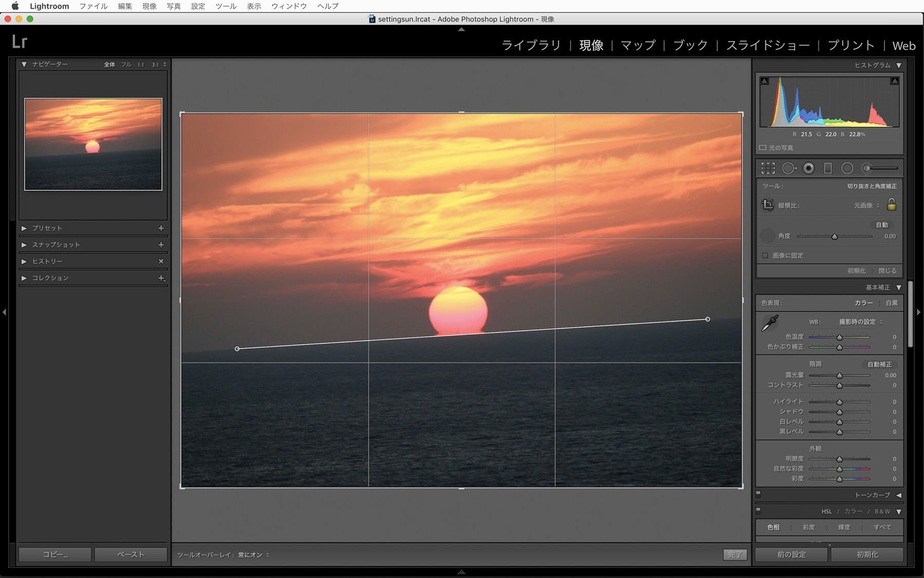This screenshot has width=924, height=578.
Task: Click the 自動補正 tone button
Action: (879, 364)
